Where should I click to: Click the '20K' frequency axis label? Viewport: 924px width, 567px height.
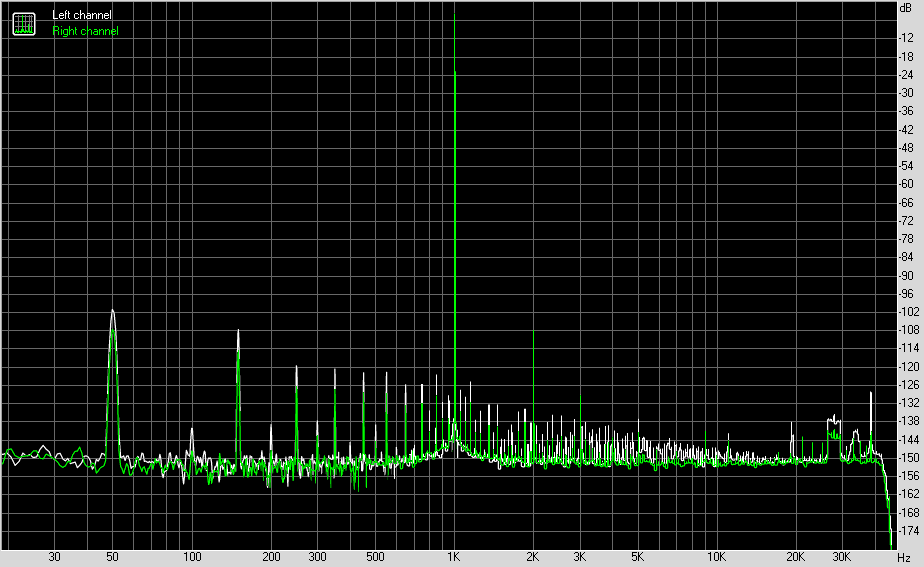tap(796, 556)
